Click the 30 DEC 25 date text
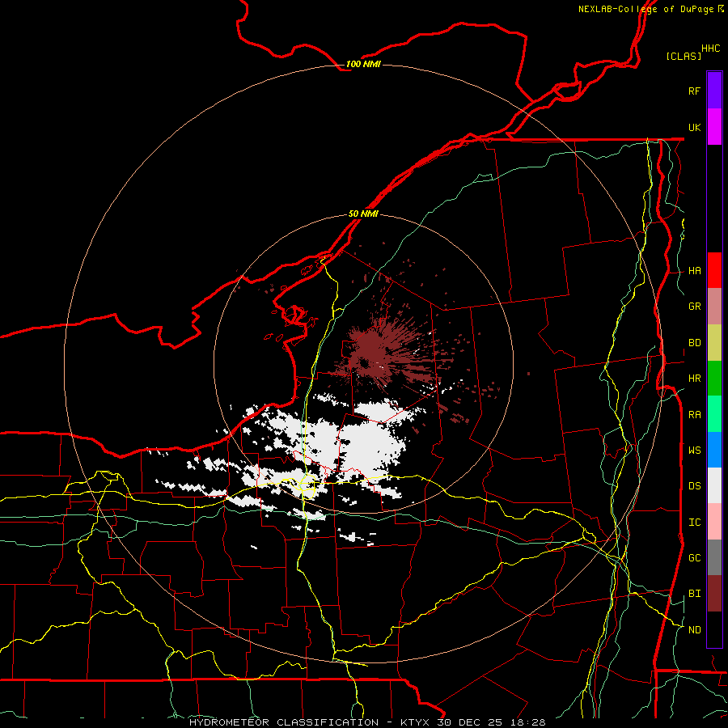The height and width of the screenshot is (728, 728). pyautogui.click(x=470, y=722)
